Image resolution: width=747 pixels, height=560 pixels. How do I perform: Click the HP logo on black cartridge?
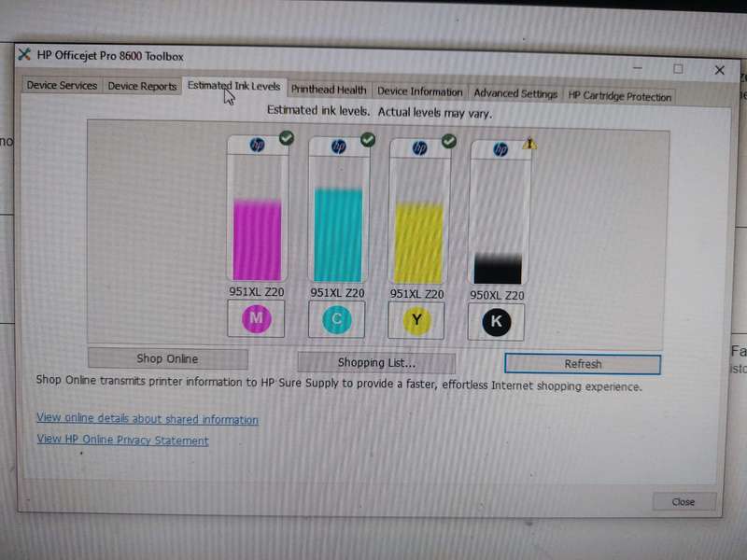(500, 149)
